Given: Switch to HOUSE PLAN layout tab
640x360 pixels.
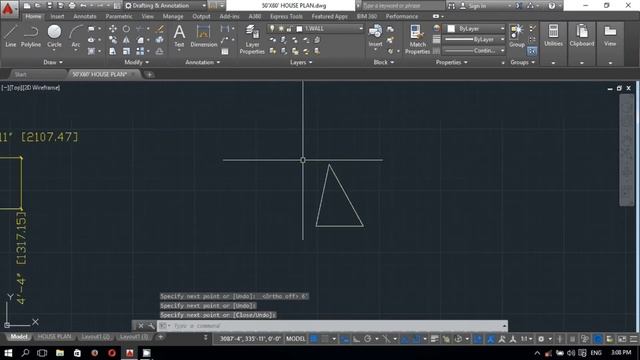Looking at the screenshot, I should (54, 337).
